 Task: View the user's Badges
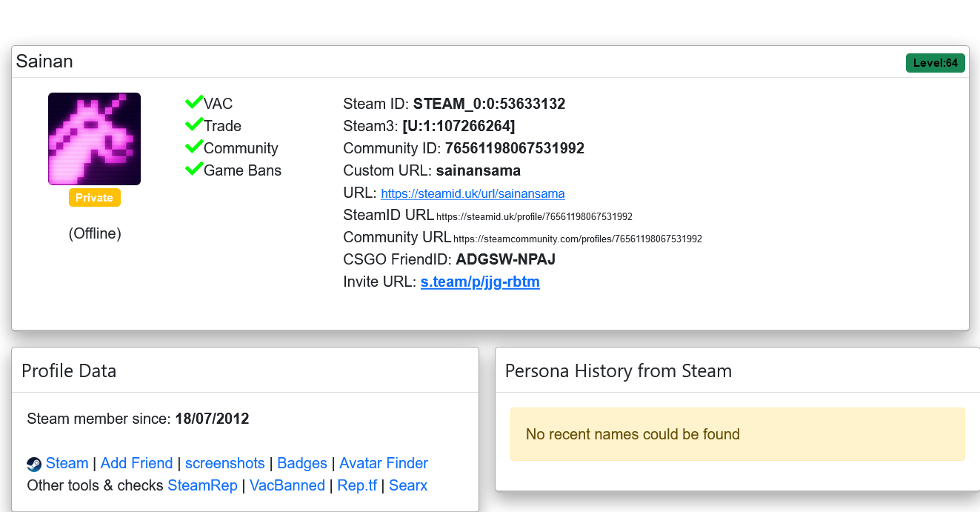[x=302, y=463]
